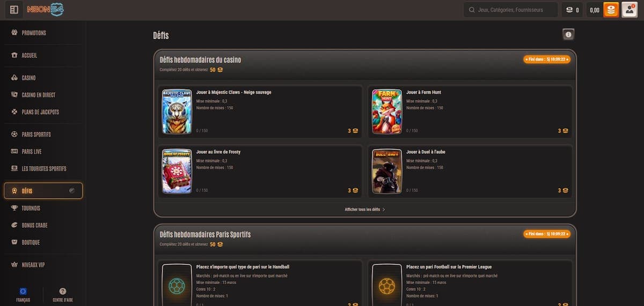Expand Afficher tous les défis link
This screenshot has width=644, height=306.
365,210
